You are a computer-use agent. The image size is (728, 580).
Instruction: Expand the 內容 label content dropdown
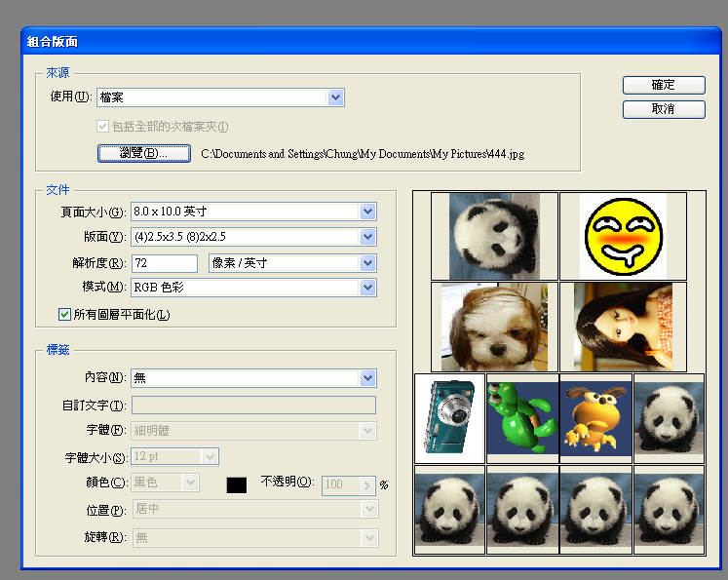(367, 378)
